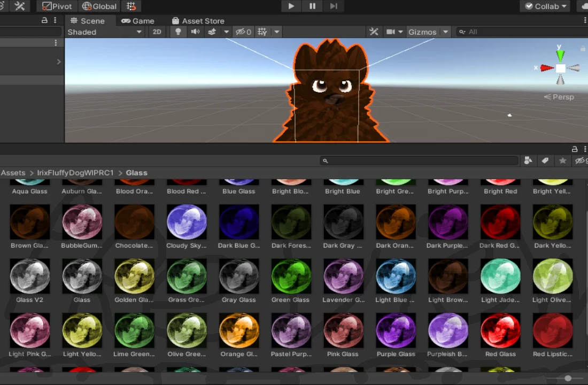Open search by type filter icon
Viewport: 588px width, 385px height.
(528, 160)
